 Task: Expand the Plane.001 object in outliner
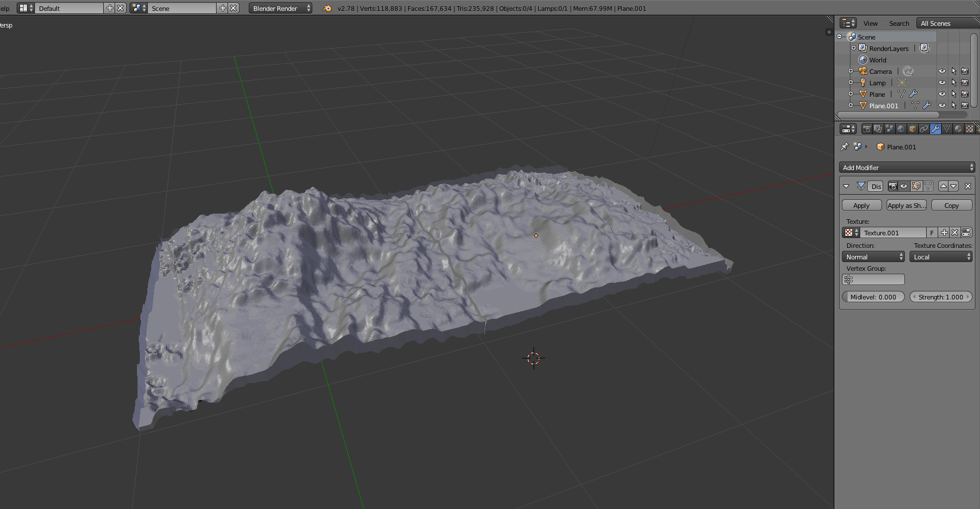pos(851,105)
